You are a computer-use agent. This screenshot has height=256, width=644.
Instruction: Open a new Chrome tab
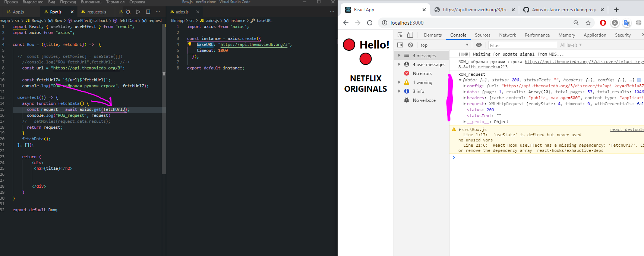pos(616,10)
